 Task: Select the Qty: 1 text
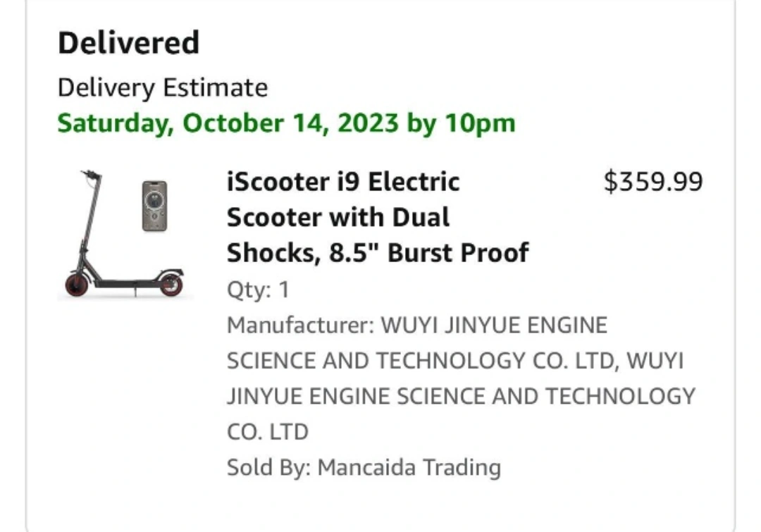coord(258,290)
